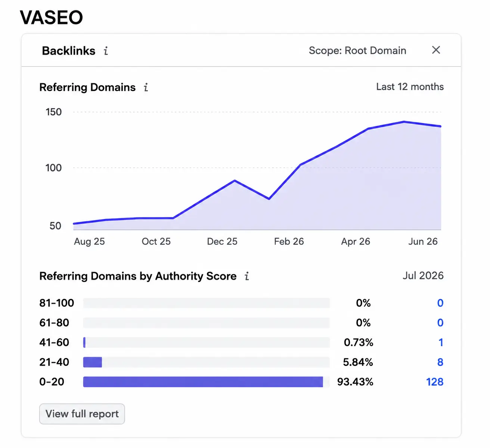The image size is (490, 448).
Task: Click the Scope: Root Domain label
Action: click(357, 50)
